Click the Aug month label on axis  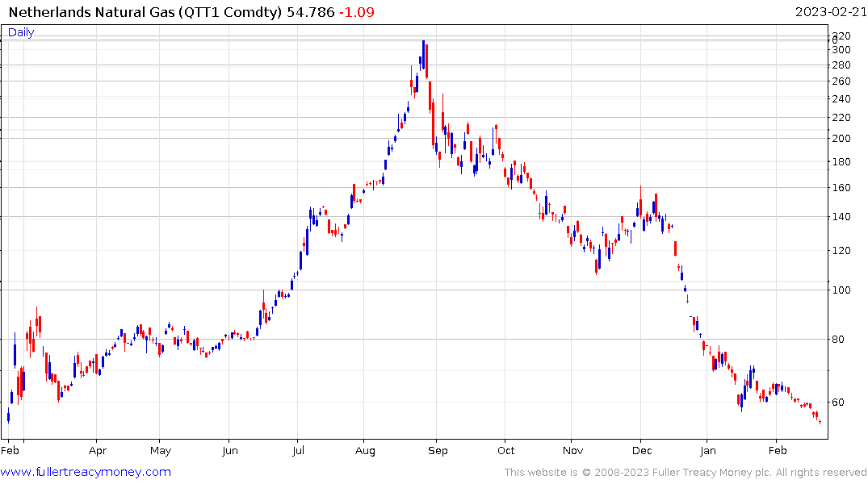tap(365, 451)
